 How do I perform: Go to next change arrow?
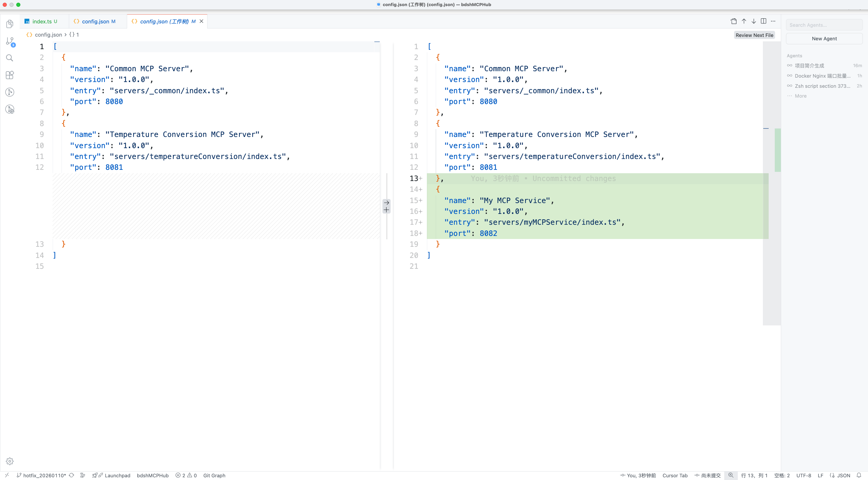click(754, 21)
